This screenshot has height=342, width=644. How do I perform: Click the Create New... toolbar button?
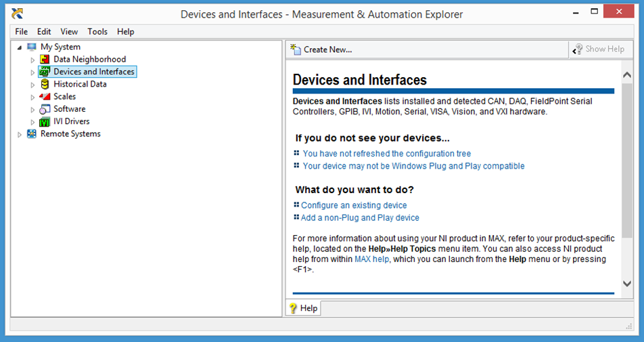(x=321, y=49)
